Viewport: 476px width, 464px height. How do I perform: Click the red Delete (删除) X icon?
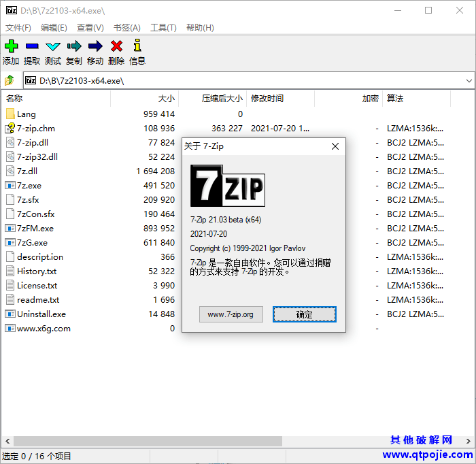coord(116,46)
